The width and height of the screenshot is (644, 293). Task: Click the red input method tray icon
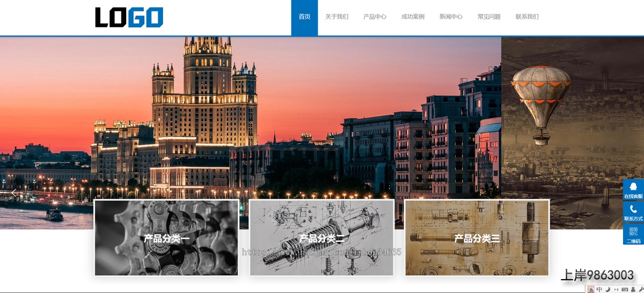tap(591, 289)
